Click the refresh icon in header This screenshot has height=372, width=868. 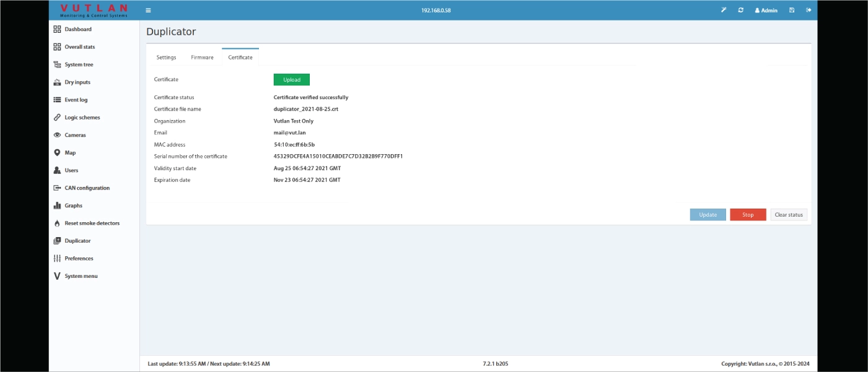pyautogui.click(x=740, y=10)
